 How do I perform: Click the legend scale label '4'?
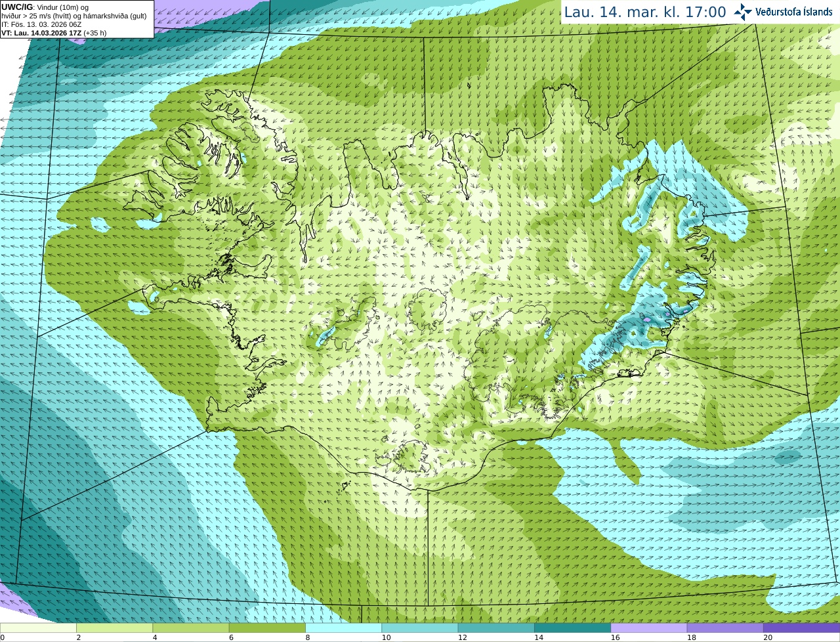coord(155,637)
